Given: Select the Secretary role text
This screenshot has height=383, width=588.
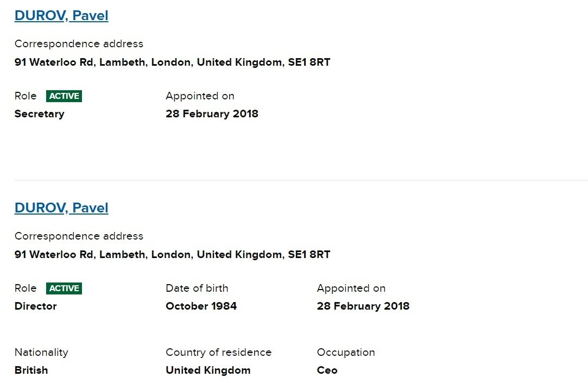Looking at the screenshot, I should pyautogui.click(x=40, y=114).
